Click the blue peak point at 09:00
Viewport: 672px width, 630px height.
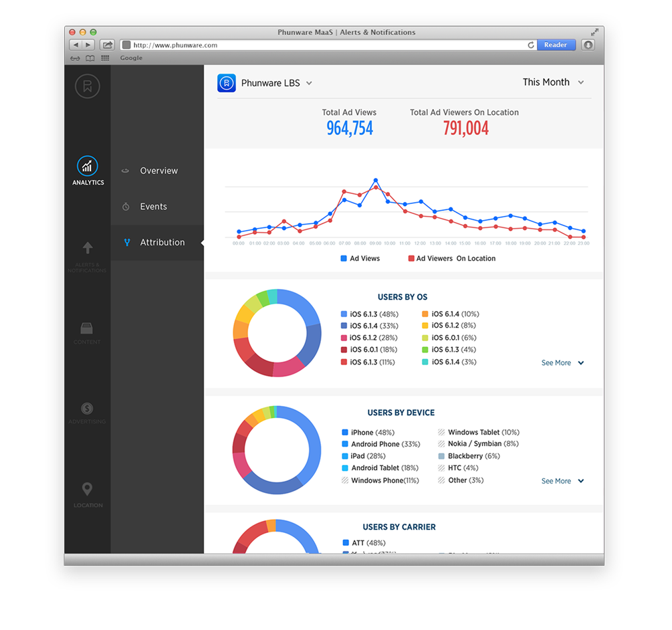pyautogui.click(x=375, y=180)
